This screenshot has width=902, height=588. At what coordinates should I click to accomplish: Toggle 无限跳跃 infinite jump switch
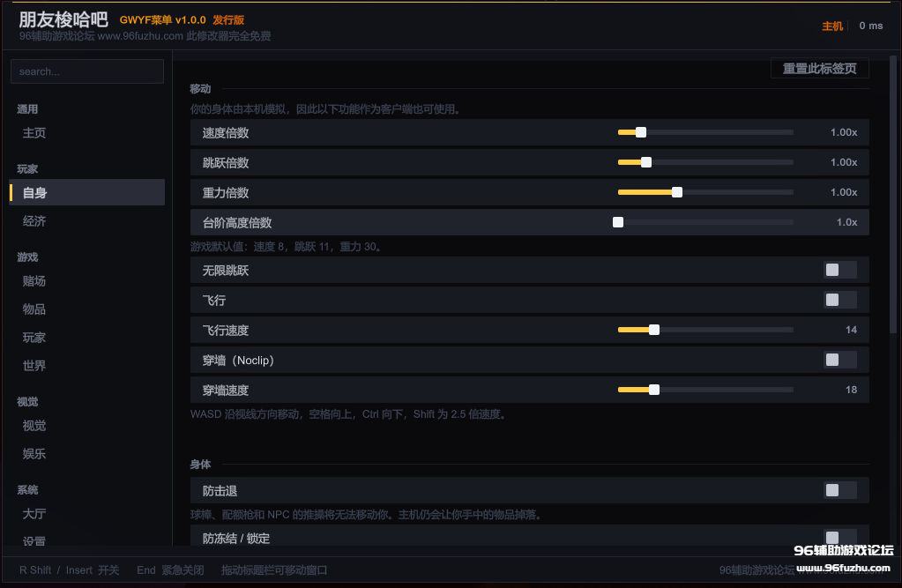coord(840,270)
